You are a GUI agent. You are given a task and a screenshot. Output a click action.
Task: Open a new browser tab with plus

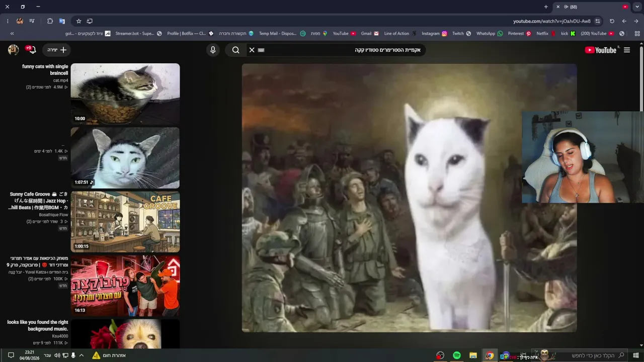point(546,7)
